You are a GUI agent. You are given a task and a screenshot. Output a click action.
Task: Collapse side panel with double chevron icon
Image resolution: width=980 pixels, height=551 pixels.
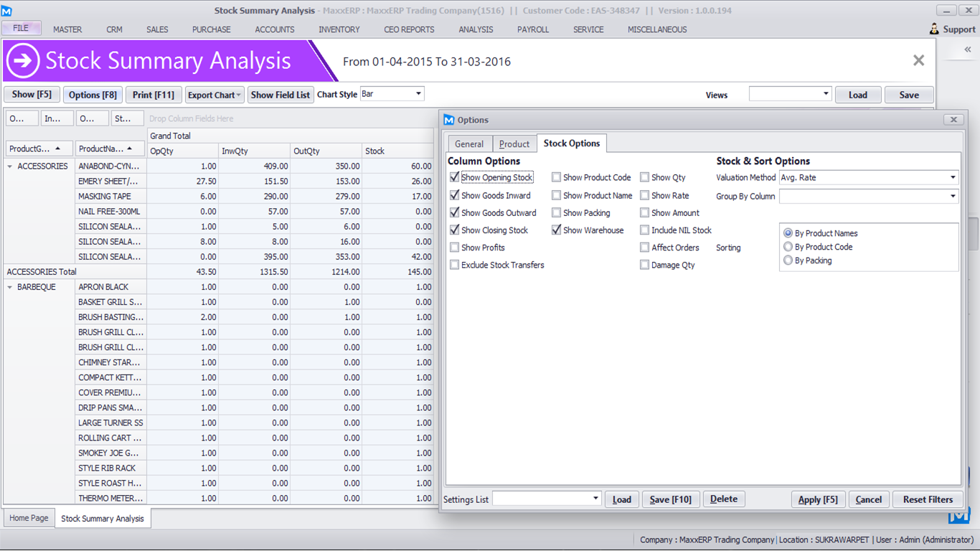tap(967, 50)
